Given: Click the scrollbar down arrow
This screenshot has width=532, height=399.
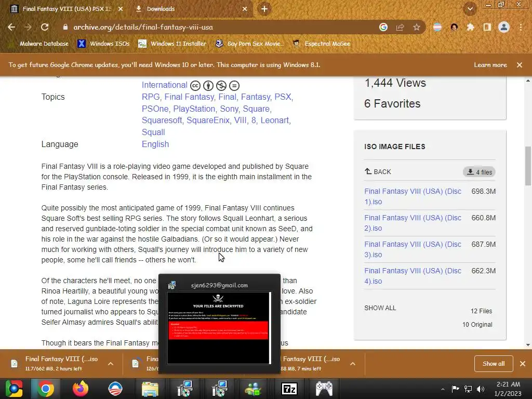Looking at the screenshot, I should (x=528, y=345).
